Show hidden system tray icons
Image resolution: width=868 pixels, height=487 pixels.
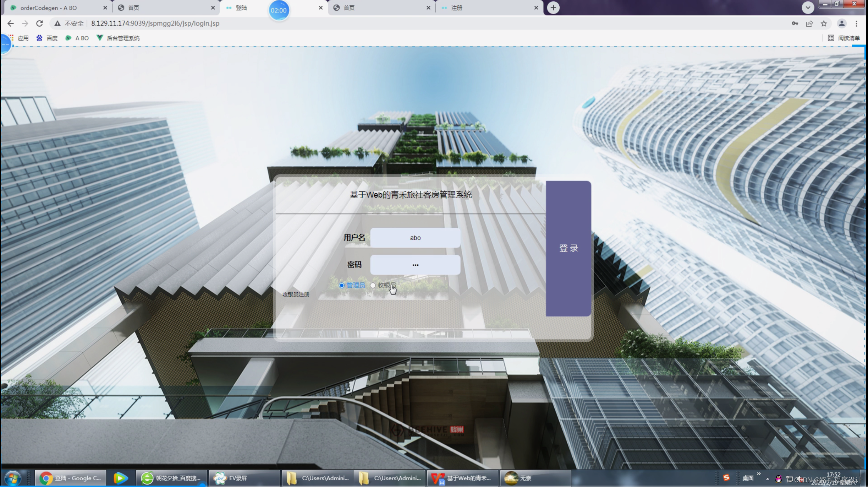(x=768, y=478)
